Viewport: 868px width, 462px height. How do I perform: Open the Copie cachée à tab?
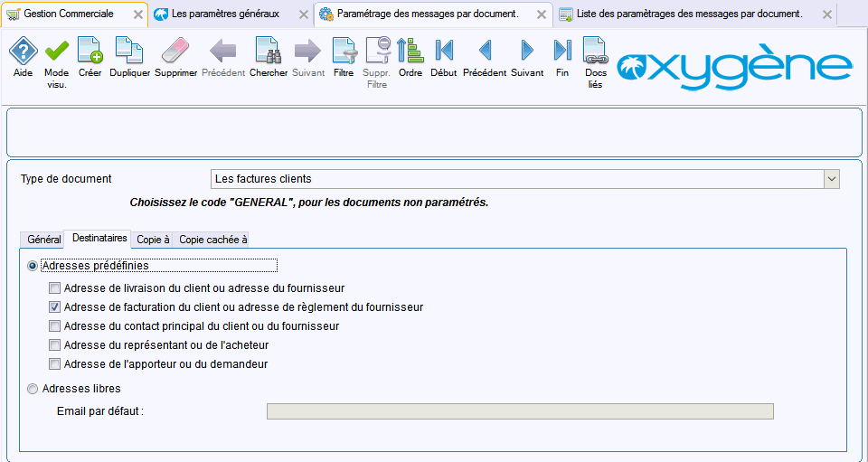coord(212,240)
